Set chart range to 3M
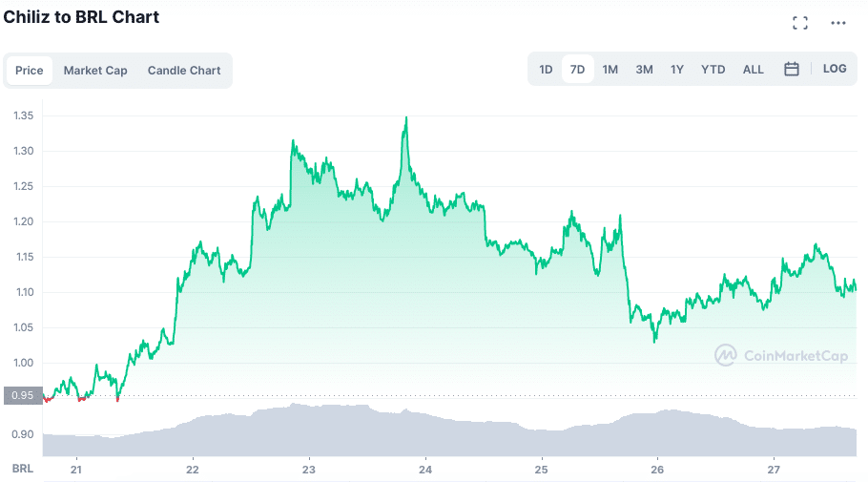This screenshot has width=868, height=482. (x=644, y=70)
